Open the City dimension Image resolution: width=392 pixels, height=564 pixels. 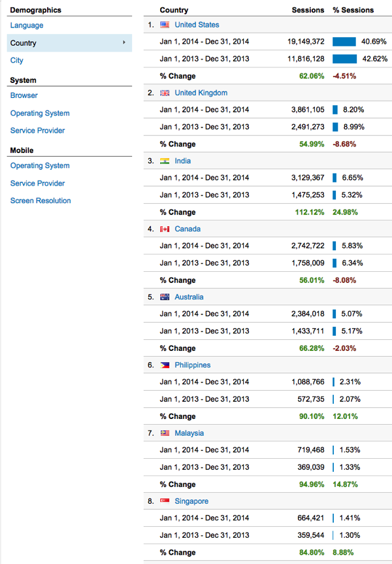(16, 60)
